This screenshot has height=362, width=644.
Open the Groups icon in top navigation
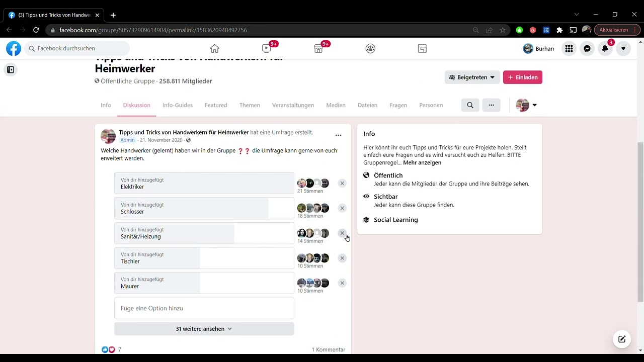pyautogui.click(x=370, y=48)
